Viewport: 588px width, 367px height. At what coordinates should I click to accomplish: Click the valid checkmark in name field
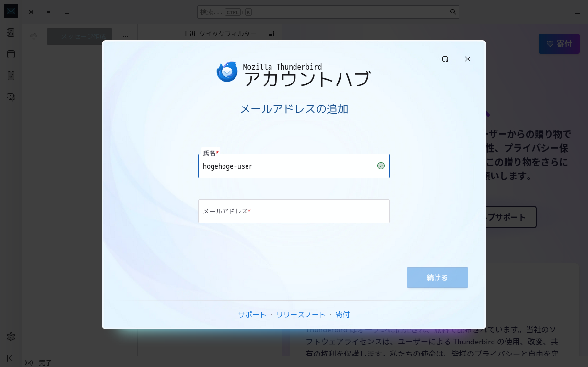[x=381, y=166]
